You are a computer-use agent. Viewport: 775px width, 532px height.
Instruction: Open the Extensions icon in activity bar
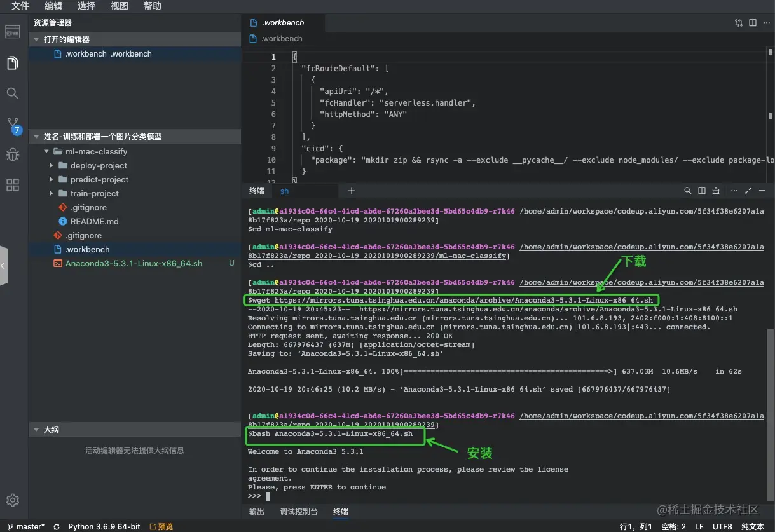coord(12,185)
